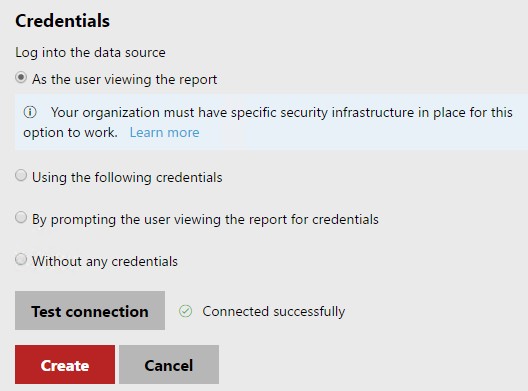Select the 'As the user viewing the report' radio button

[x=21, y=78]
